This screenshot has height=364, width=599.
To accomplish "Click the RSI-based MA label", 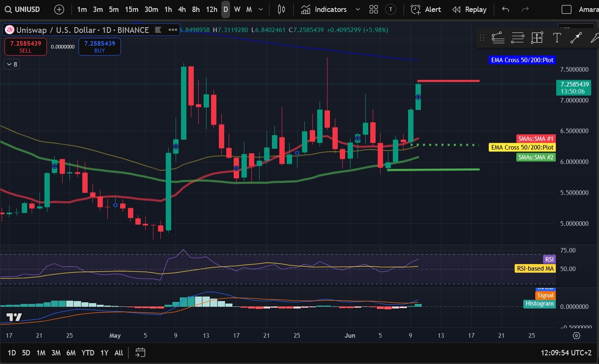I will pos(535,269).
